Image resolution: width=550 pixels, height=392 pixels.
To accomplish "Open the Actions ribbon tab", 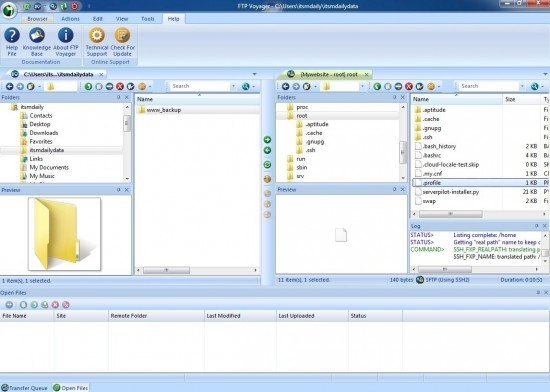I will [71, 19].
